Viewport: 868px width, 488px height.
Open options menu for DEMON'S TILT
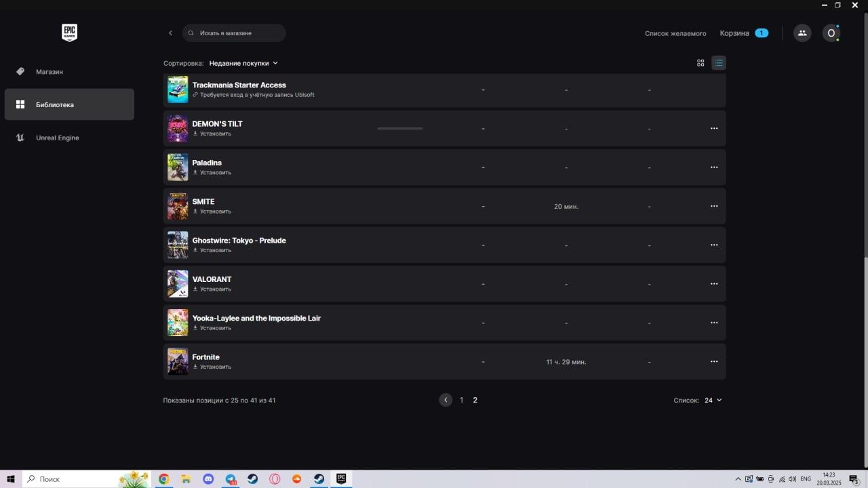click(x=714, y=128)
